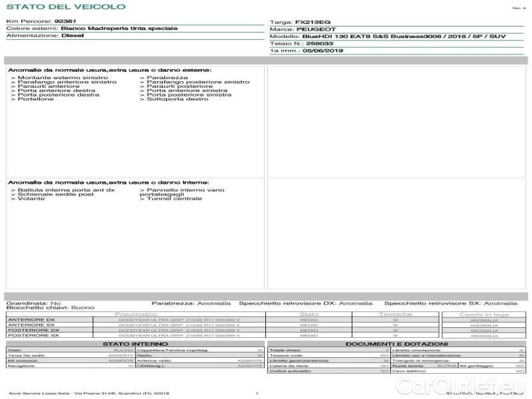The width and height of the screenshot is (532, 399).
Task: Click the 'Sottoporta destro' list entry
Action: (178, 99)
